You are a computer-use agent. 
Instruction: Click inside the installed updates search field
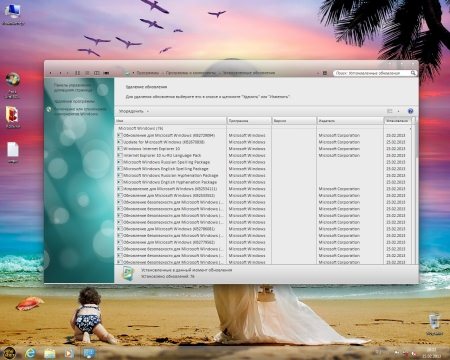372,73
